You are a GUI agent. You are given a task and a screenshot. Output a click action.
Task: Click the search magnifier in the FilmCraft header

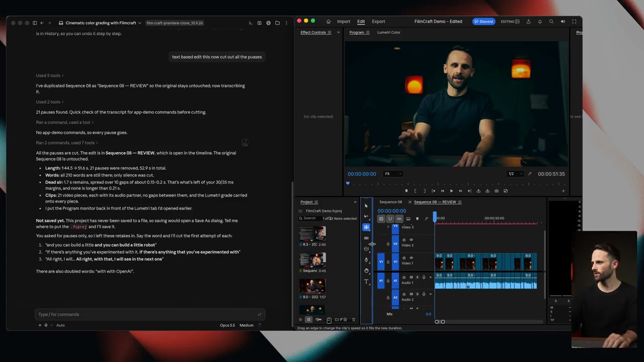(x=551, y=22)
